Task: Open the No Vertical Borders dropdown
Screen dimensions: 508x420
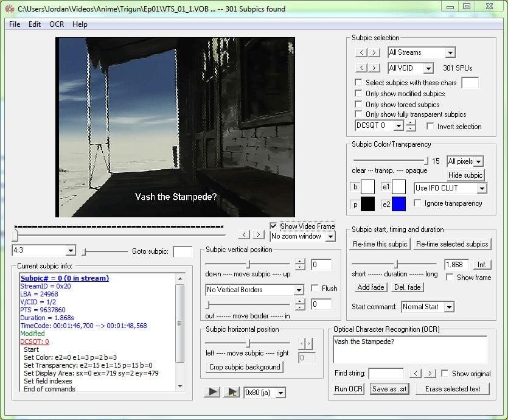Action: click(254, 290)
